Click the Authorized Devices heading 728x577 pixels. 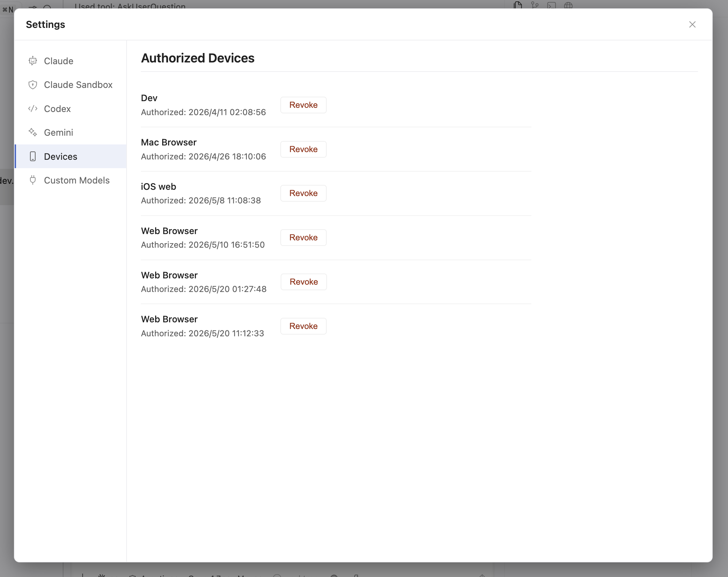[198, 58]
